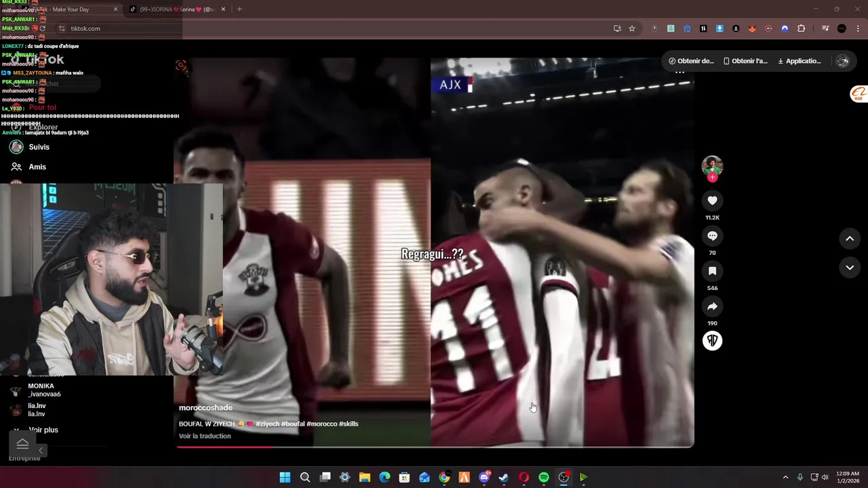This screenshot has height=488, width=868.
Task: Open the volume icon in system tray
Action: 825,477
